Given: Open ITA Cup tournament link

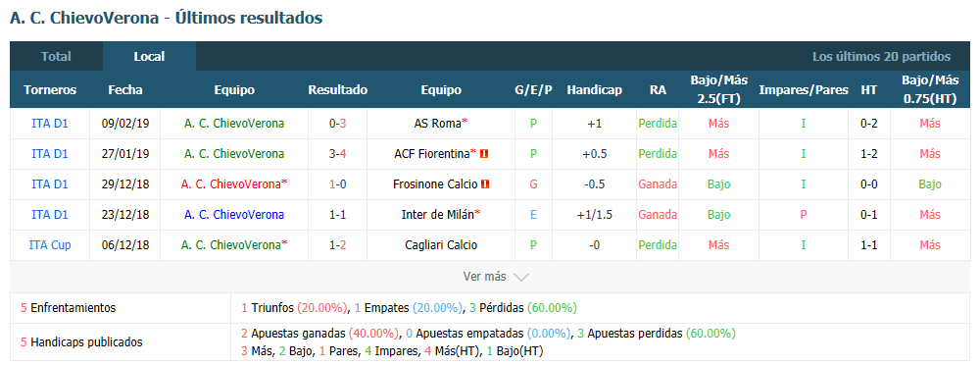Looking at the screenshot, I should click(50, 245).
